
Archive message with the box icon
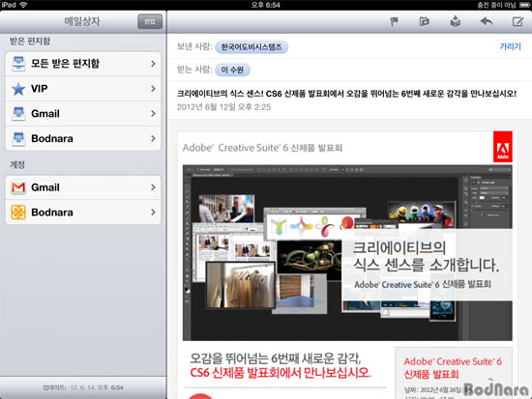(x=455, y=21)
